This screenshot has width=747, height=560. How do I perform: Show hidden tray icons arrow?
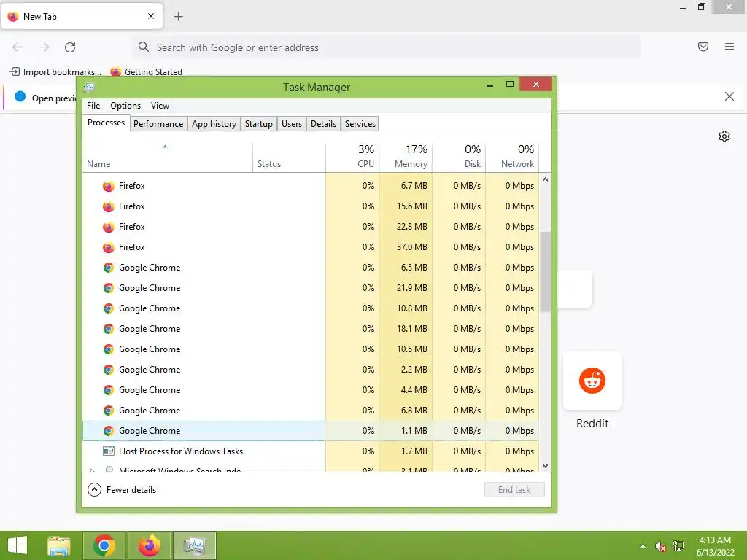(643, 546)
